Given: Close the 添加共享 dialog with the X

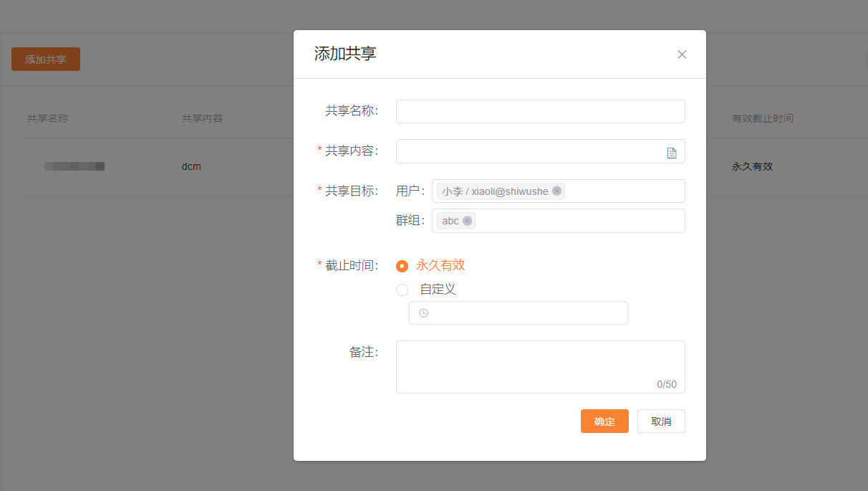Looking at the screenshot, I should pyautogui.click(x=682, y=54).
